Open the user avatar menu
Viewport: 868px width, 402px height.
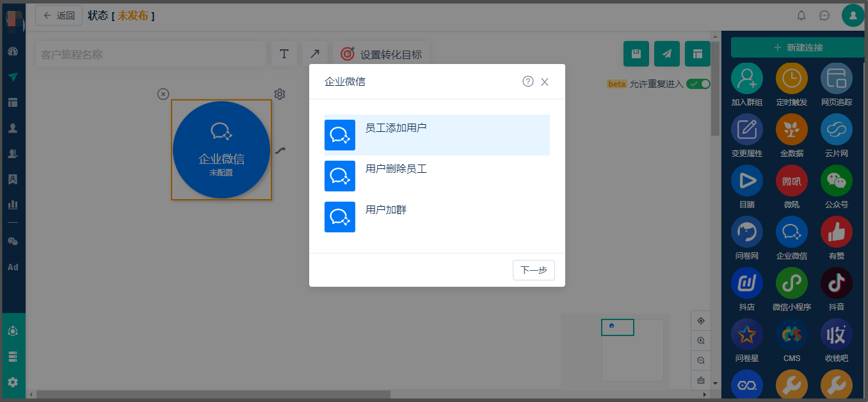point(853,15)
